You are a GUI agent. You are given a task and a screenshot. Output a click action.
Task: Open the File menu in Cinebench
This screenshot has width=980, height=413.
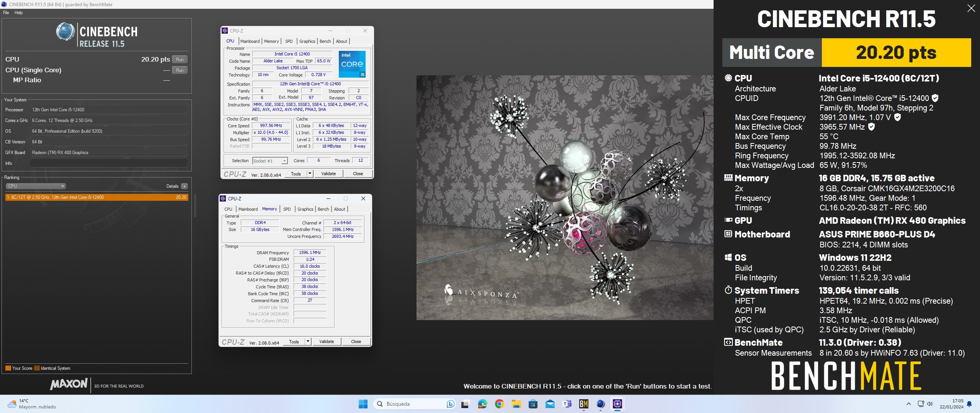click(x=6, y=13)
